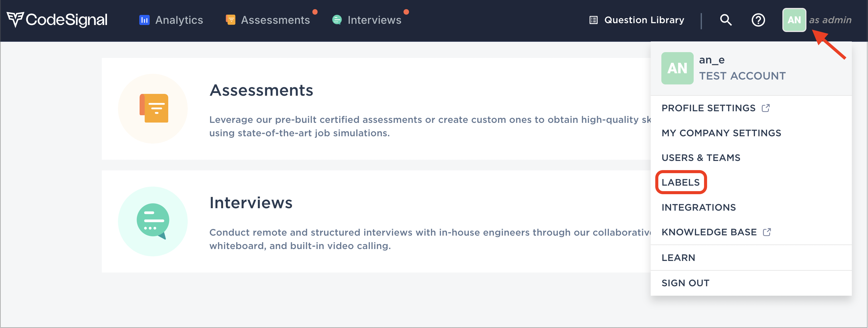Select Learn in the account menu

[678, 258]
